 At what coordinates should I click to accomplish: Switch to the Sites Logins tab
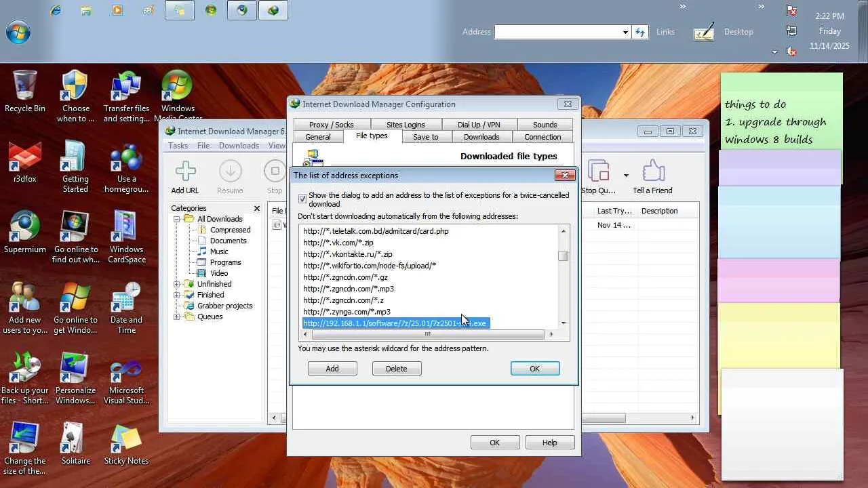tap(406, 125)
